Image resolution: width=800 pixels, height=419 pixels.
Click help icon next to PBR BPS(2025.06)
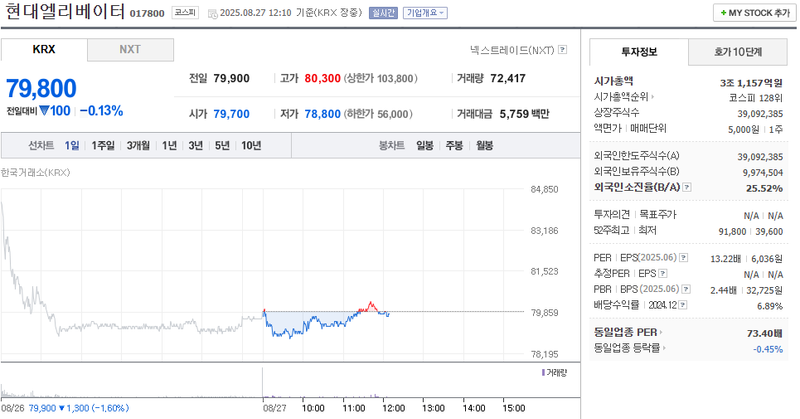(x=686, y=289)
